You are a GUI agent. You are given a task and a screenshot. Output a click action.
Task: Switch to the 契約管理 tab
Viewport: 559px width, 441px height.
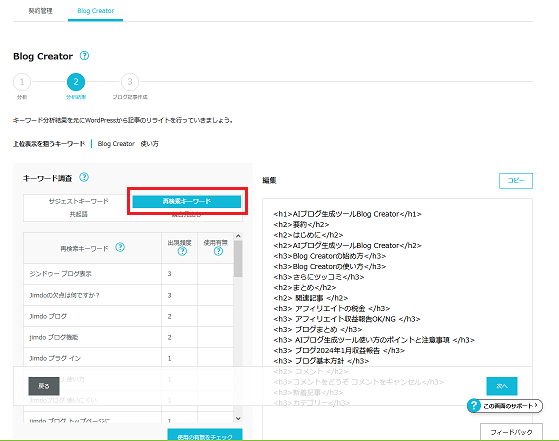tap(41, 11)
